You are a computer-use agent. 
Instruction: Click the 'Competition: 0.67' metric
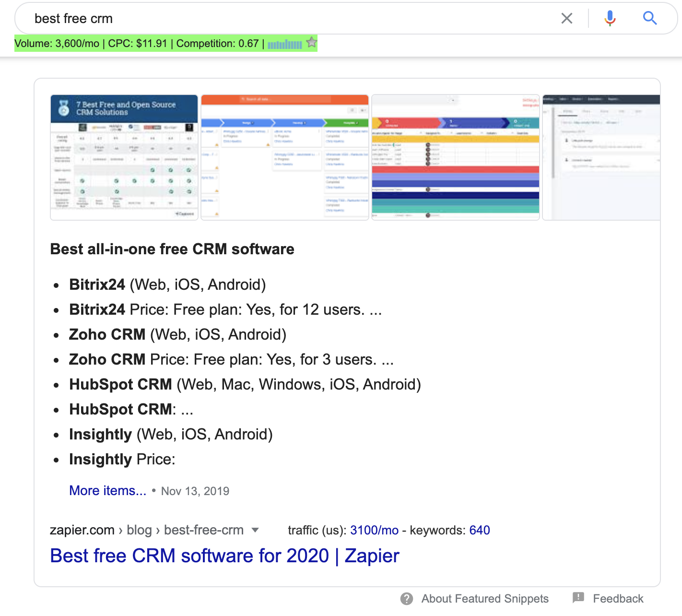click(x=218, y=44)
